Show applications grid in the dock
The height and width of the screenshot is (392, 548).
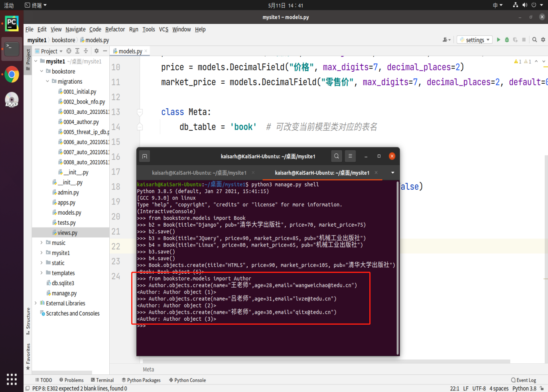coord(12,379)
